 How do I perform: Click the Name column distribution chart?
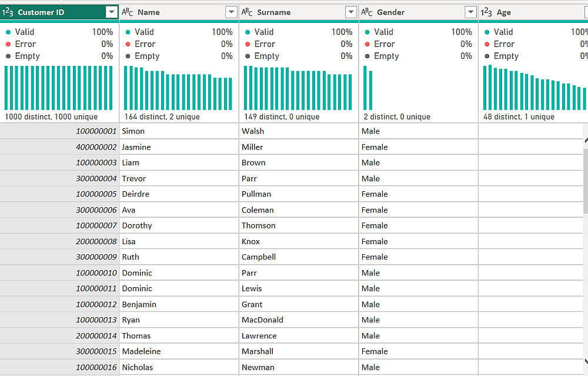click(x=178, y=88)
